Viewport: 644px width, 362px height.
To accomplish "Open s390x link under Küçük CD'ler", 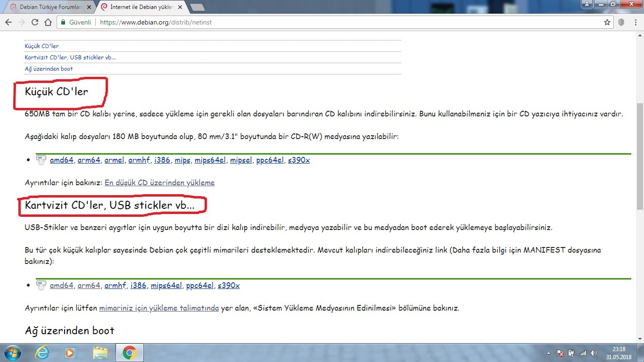I will pos(299,160).
